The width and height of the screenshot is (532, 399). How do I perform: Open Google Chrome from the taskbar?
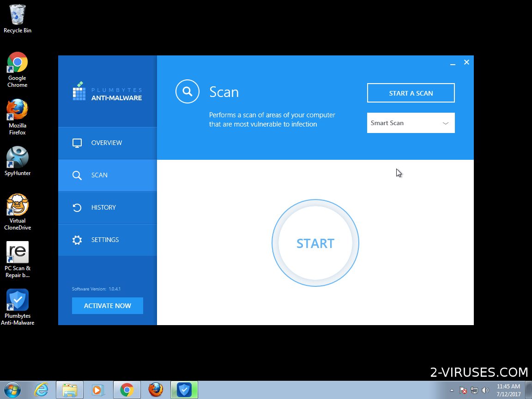(127, 390)
